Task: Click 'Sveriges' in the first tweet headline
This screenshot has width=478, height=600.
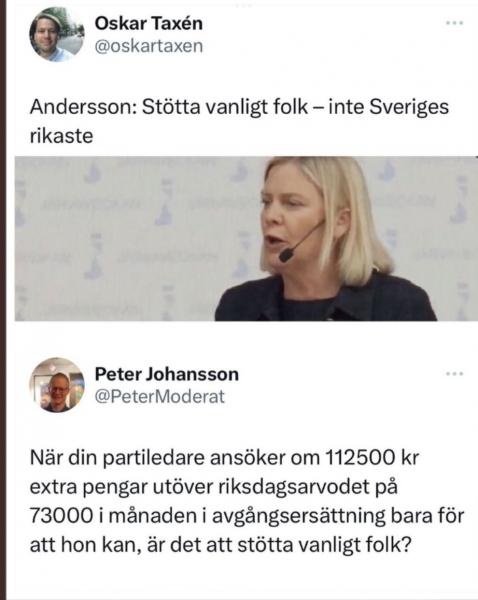Action: [409, 107]
